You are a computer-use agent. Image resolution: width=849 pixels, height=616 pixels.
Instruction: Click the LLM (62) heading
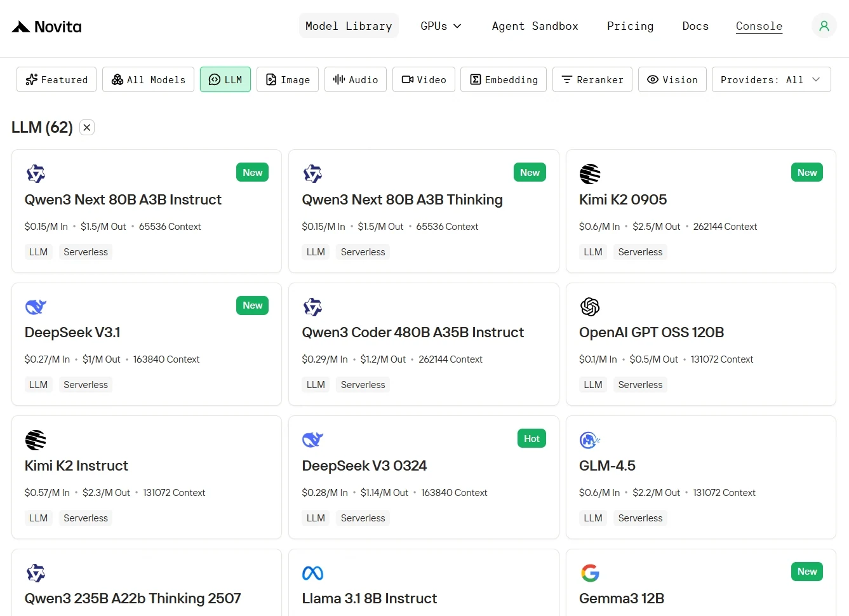tap(42, 128)
